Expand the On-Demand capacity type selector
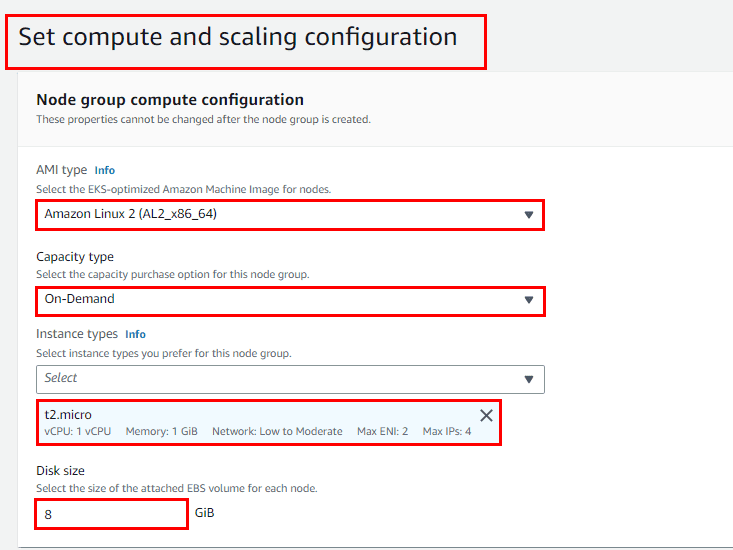The image size is (733, 550). click(280, 300)
